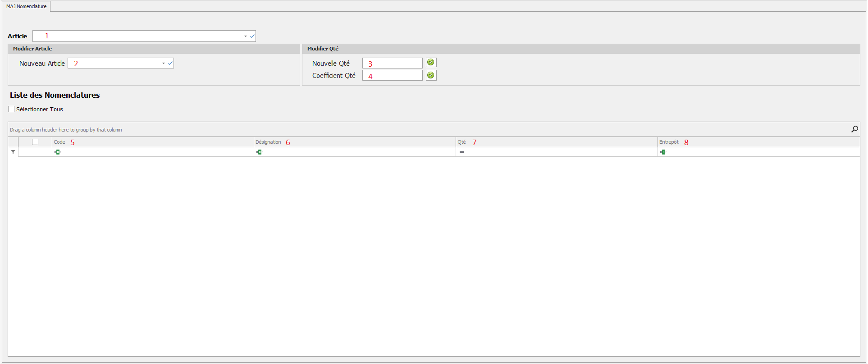868x364 pixels.
Task: Sort by the Désignation column header
Action: pos(268,142)
